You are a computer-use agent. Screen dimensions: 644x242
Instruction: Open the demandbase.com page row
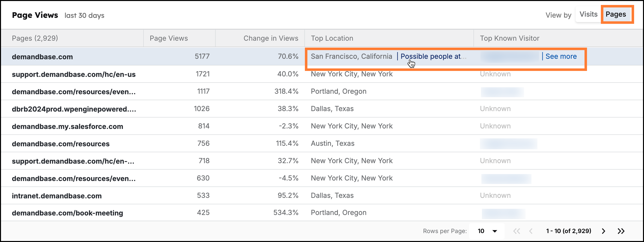pos(42,57)
